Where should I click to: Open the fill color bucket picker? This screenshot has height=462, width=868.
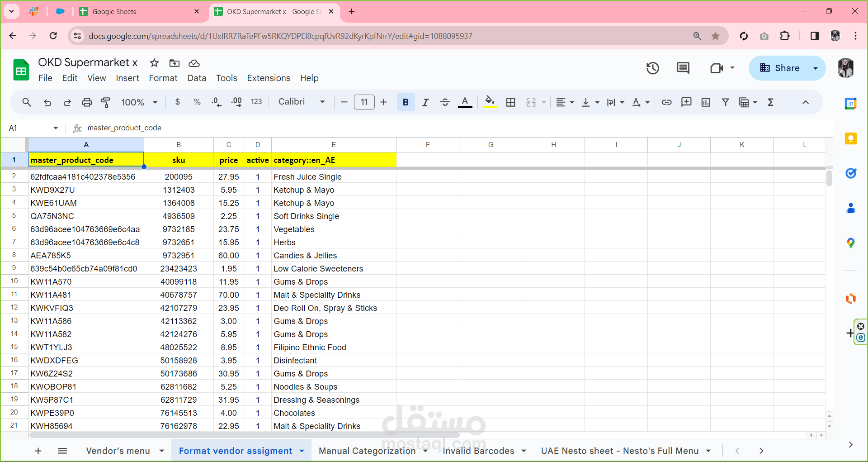[x=490, y=102]
